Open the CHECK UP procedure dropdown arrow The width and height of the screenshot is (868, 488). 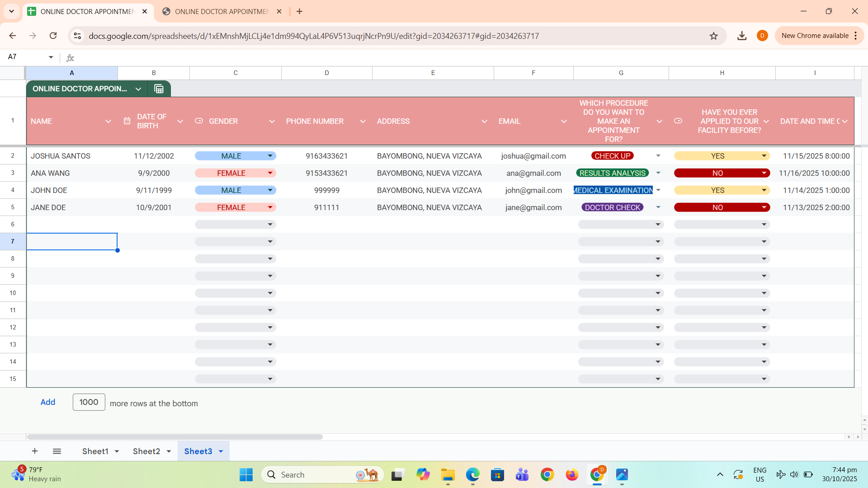pos(658,156)
